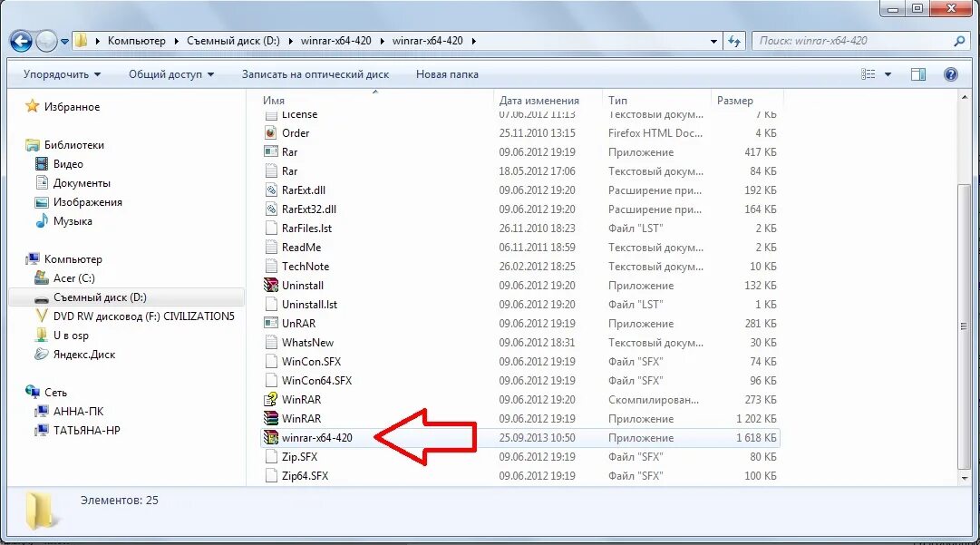The height and width of the screenshot is (545, 980).
Task: Open the 'Упорядочить' menu
Action: [x=62, y=74]
